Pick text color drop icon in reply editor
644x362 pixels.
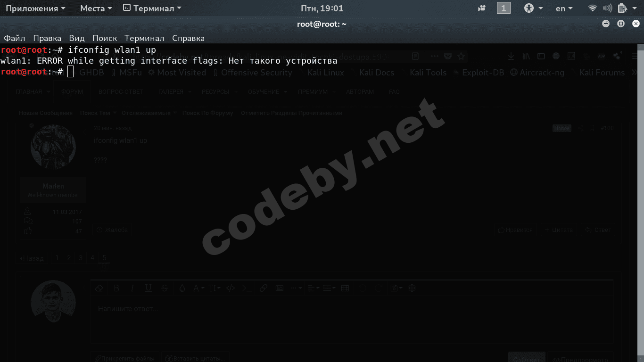[x=182, y=288]
